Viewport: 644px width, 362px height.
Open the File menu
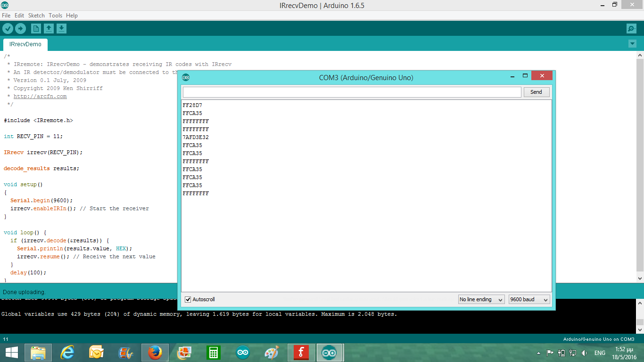pyautogui.click(x=6, y=16)
